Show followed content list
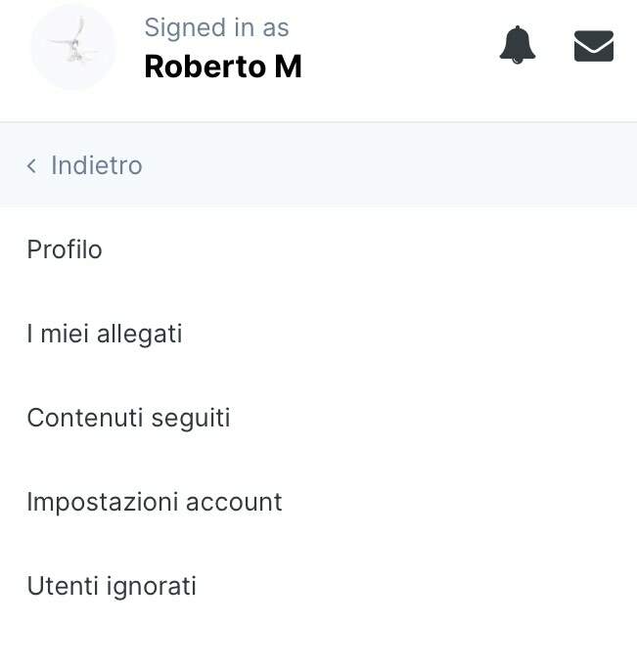This screenshot has width=637, height=672. point(319,418)
